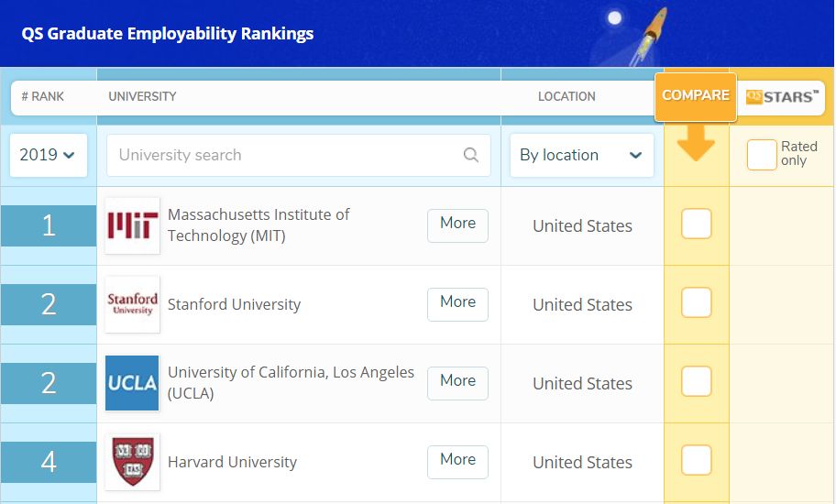Click the QS Stars logo
This screenshot has width=836, height=504.
(x=782, y=97)
